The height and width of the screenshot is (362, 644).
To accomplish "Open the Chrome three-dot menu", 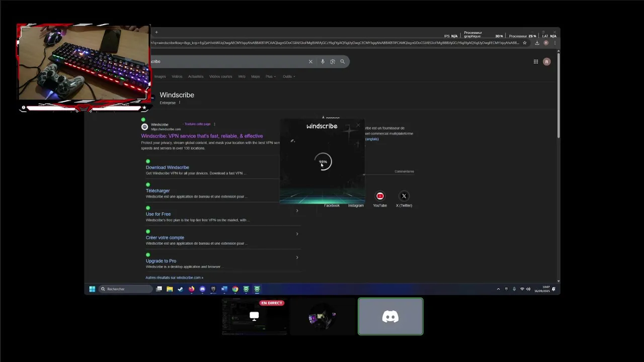I will pyautogui.click(x=555, y=43).
